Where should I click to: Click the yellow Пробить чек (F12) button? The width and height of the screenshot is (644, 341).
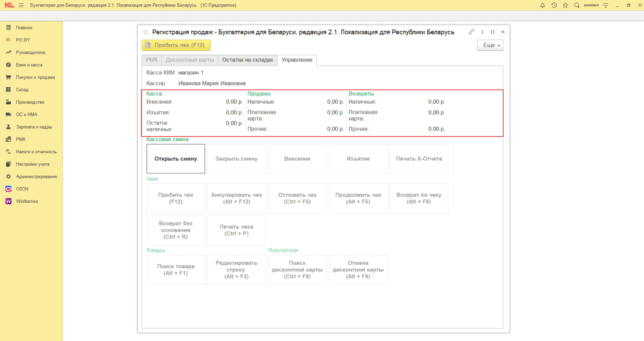[x=176, y=45]
